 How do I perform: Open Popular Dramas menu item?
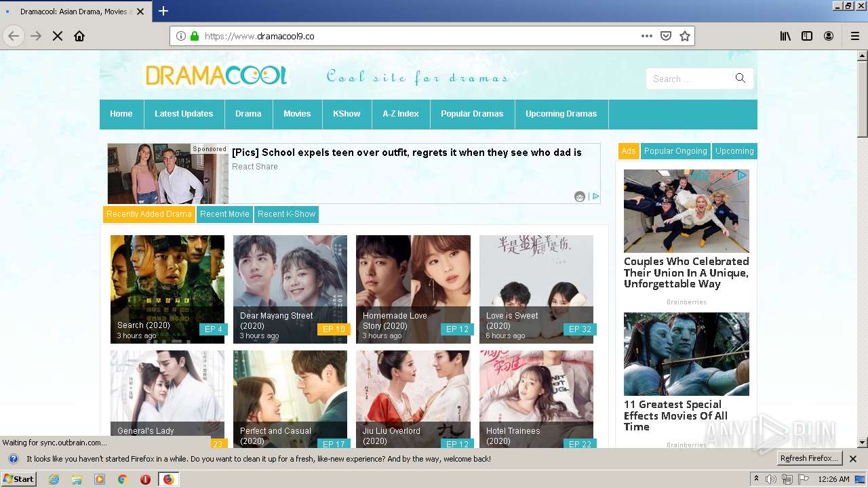point(472,114)
